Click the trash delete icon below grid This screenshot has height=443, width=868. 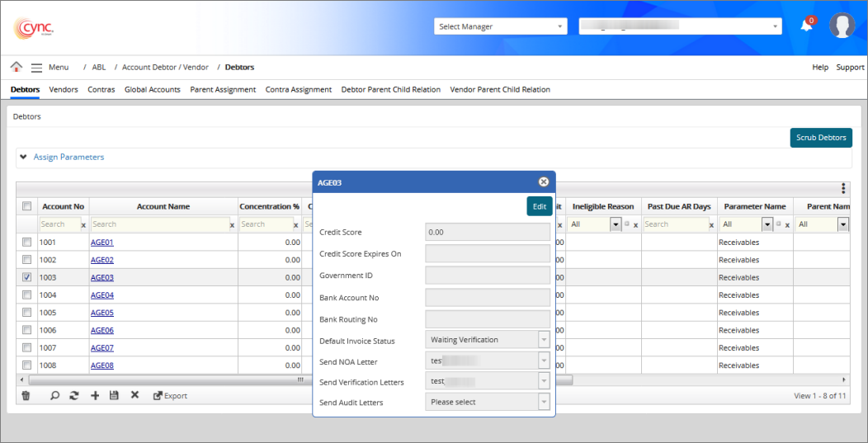click(26, 396)
